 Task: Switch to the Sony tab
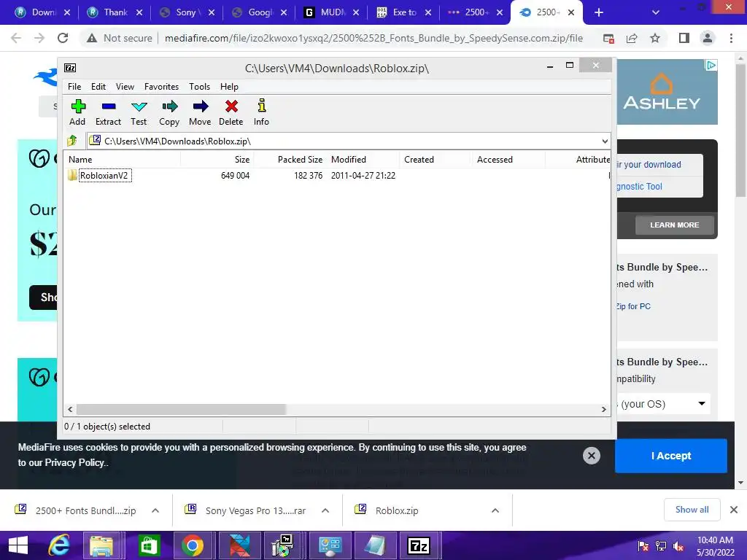click(186, 12)
